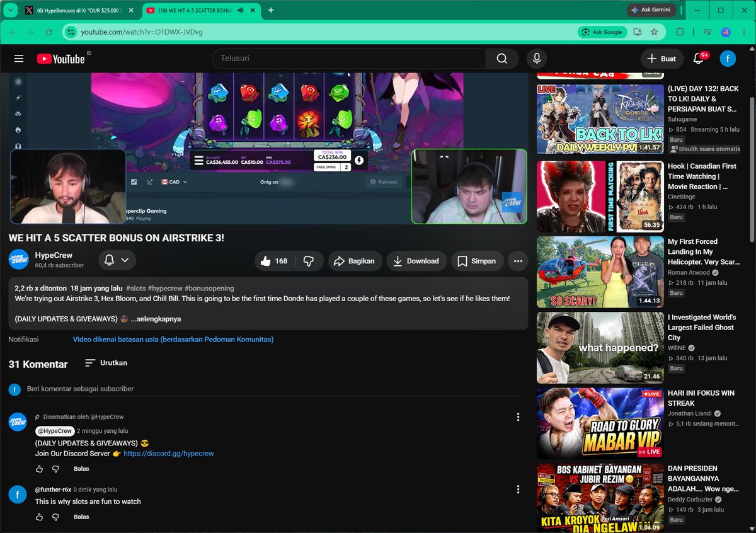This screenshot has width=756, height=533.
Task: Open the HypeCrew channel avatar beside title
Action: click(x=19, y=260)
